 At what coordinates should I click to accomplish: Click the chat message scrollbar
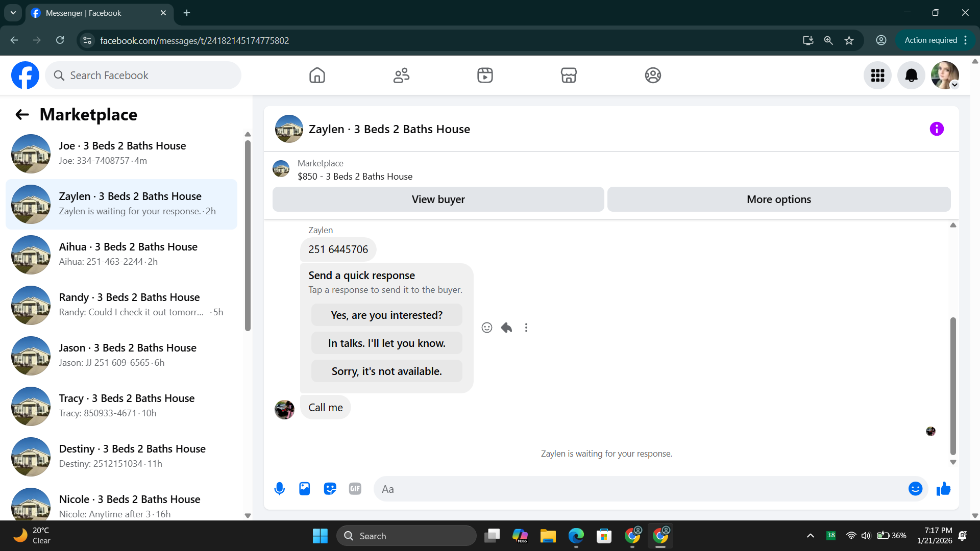[x=952, y=385]
